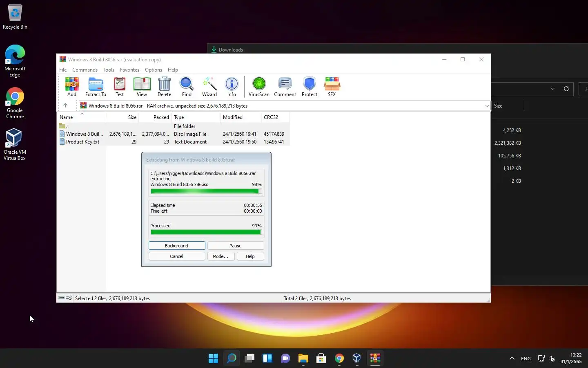
Task: Click the Processed progress bar at 99%
Action: click(206, 232)
